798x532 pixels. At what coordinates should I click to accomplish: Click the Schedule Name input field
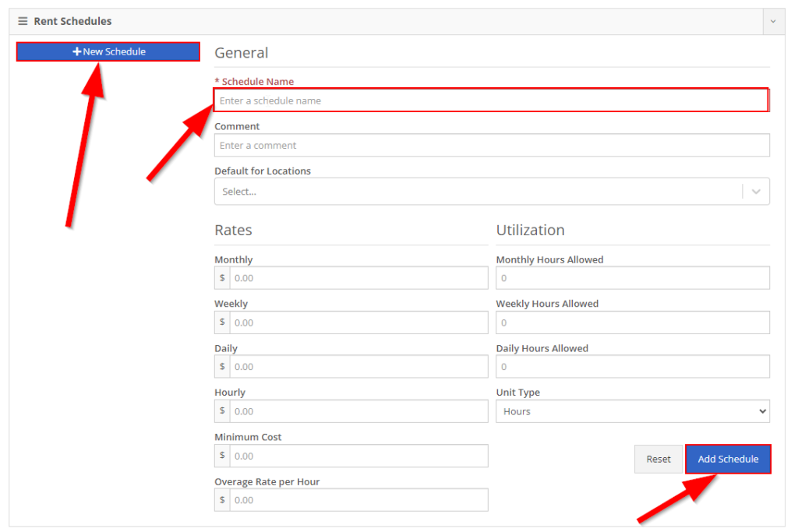pyautogui.click(x=491, y=100)
